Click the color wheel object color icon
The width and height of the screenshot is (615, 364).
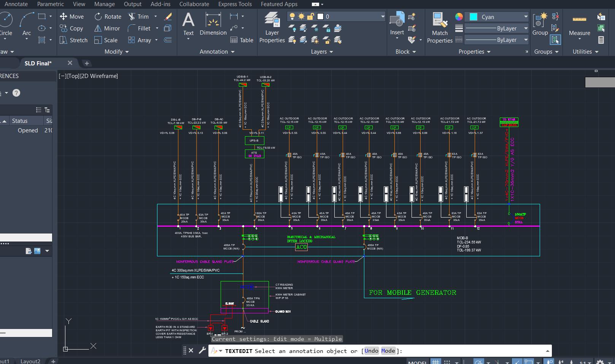point(459,17)
